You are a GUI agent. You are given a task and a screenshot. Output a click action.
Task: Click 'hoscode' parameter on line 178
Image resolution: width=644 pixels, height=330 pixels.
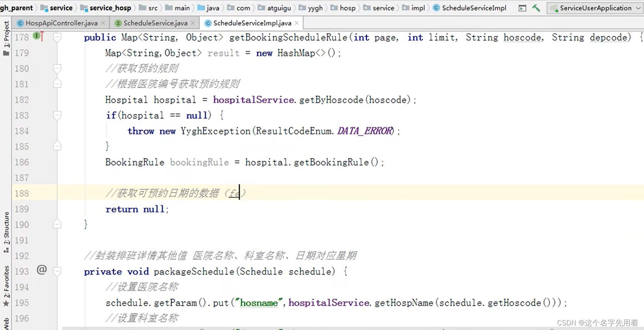click(523, 38)
